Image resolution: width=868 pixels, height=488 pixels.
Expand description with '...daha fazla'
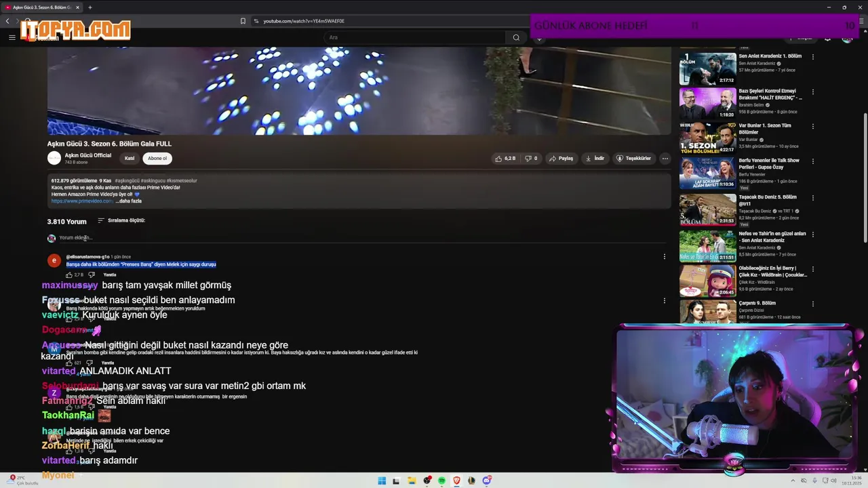click(x=129, y=201)
